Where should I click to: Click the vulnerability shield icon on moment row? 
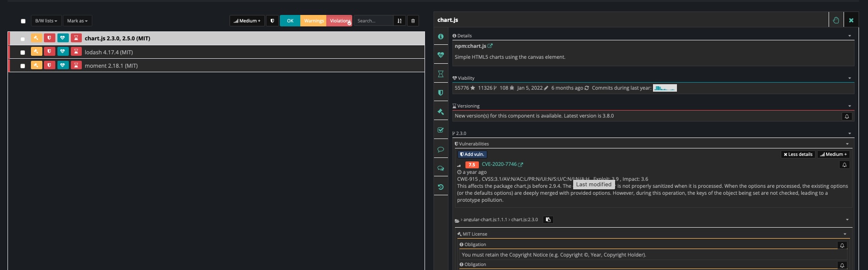49,65
